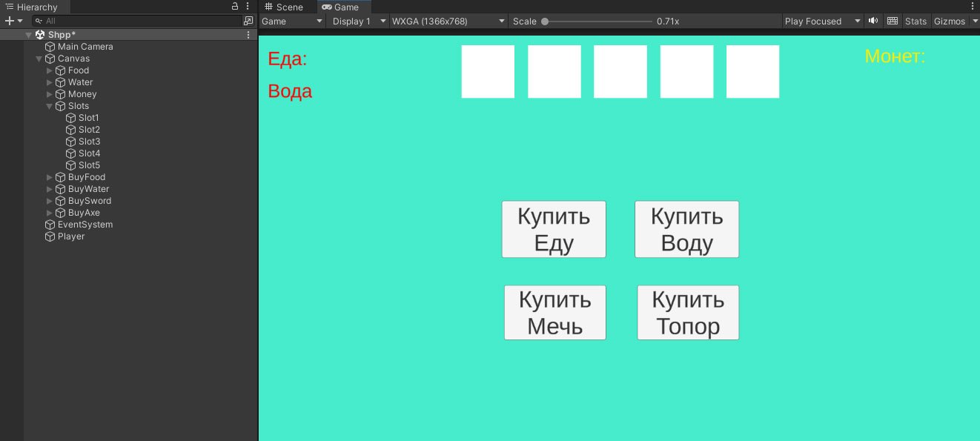Expand the Money object foldout
The width and height of the screenshot is (980, 441).
coord(50,94)
